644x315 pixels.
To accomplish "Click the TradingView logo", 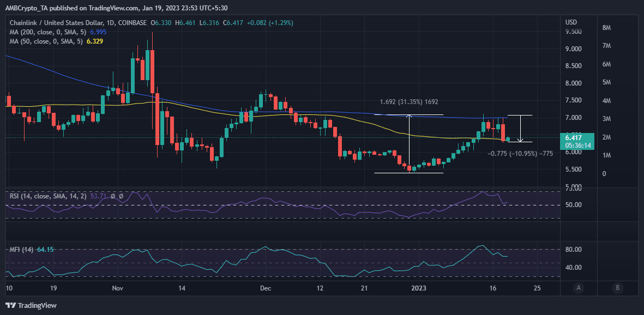I will (31, 306).
